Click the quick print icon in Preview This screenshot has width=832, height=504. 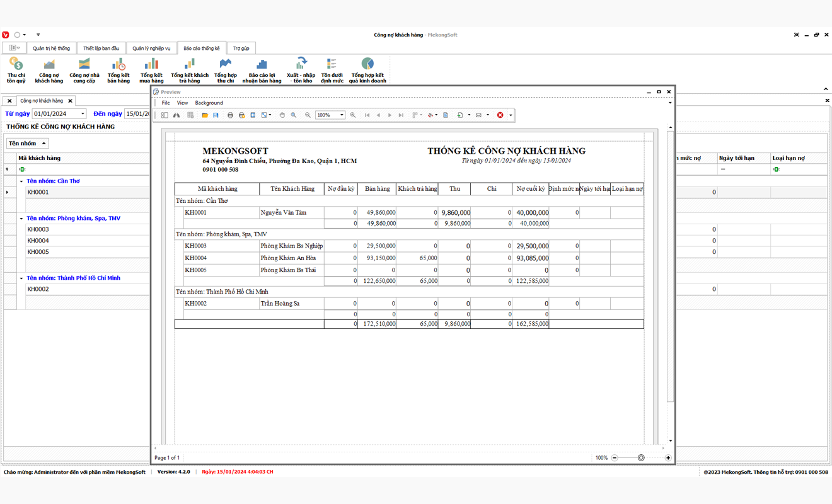point(241,115)
